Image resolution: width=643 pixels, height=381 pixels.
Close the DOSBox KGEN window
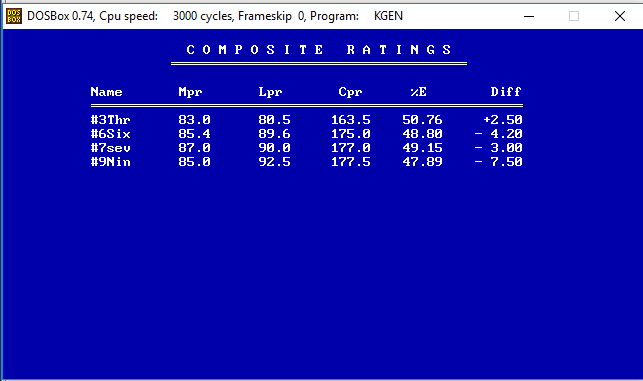pos(620,16)
